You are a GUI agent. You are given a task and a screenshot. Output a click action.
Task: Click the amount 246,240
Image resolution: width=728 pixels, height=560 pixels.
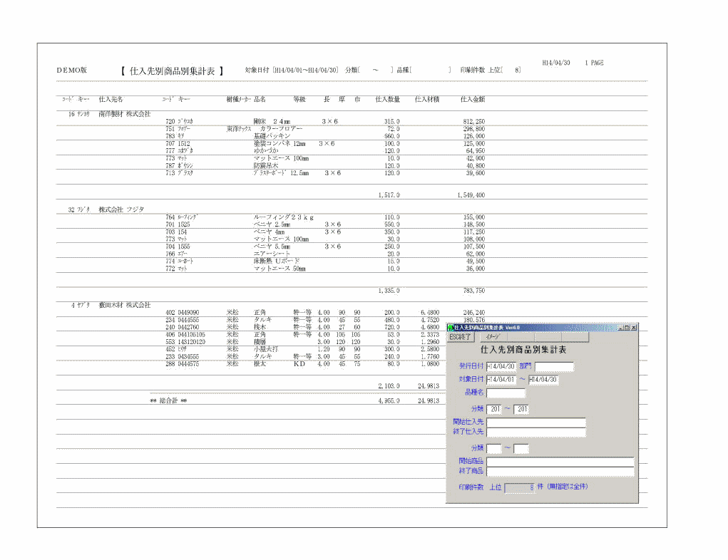click(474, 313)
